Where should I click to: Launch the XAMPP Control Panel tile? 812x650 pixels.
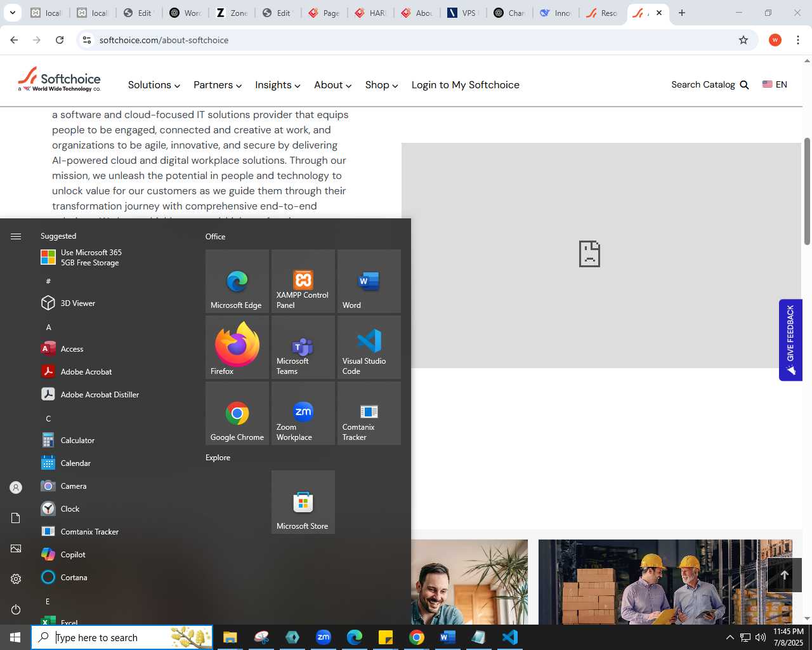click(303, 281)
